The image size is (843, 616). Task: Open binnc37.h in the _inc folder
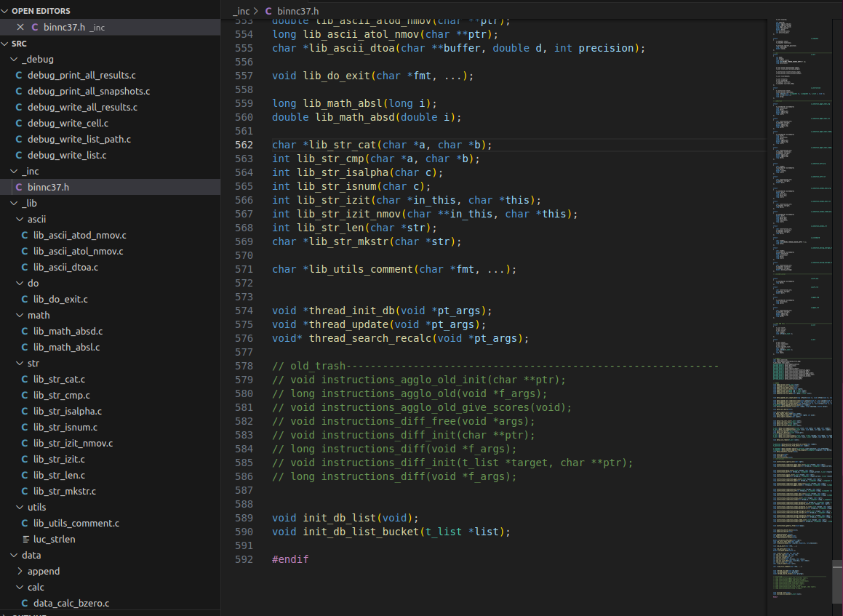(x=49, y=187)
